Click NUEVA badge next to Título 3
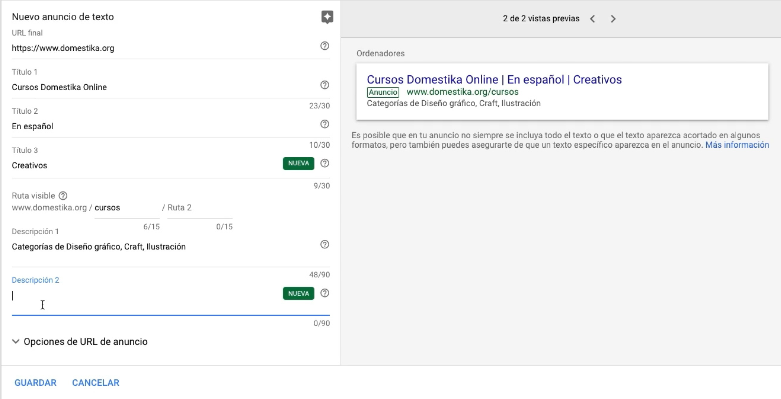Image resolution: width=781 pixels, height=399 pixels. 298,163
